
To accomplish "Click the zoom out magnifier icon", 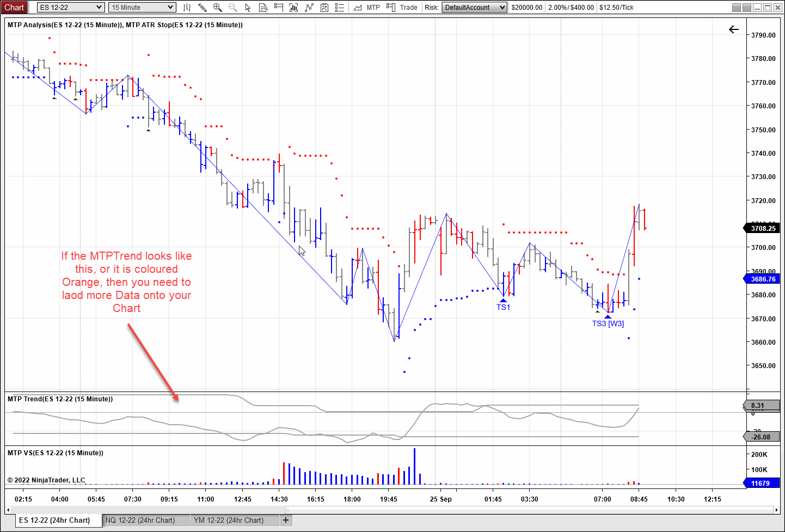I will tap(233, 8).
